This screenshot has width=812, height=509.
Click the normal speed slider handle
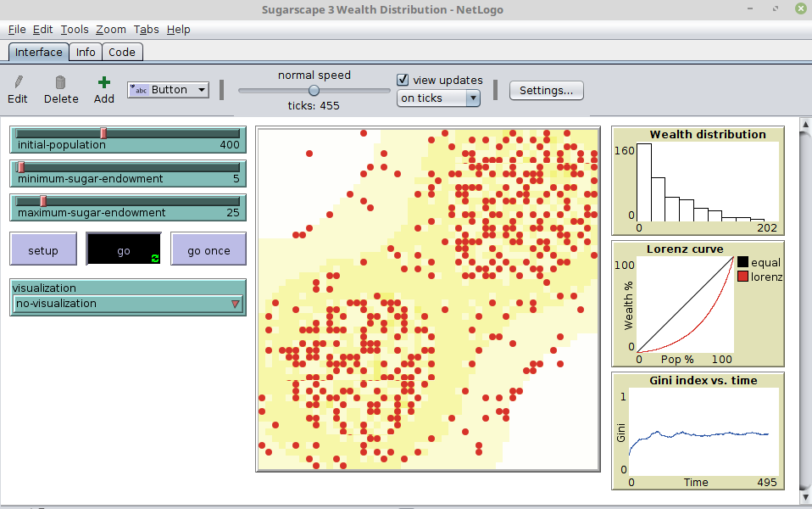314,90
